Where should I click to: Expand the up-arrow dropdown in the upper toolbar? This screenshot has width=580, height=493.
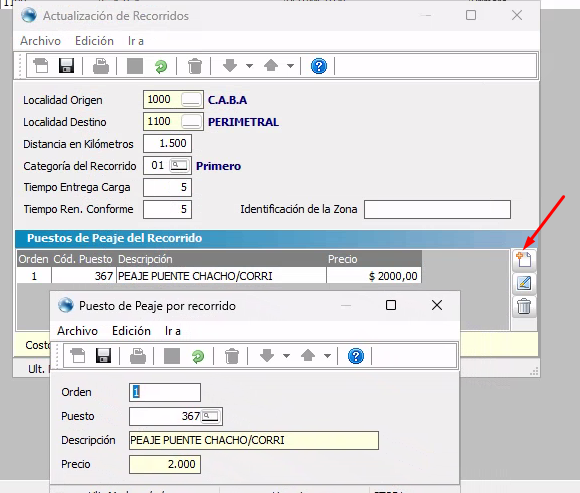pos(290,66)
